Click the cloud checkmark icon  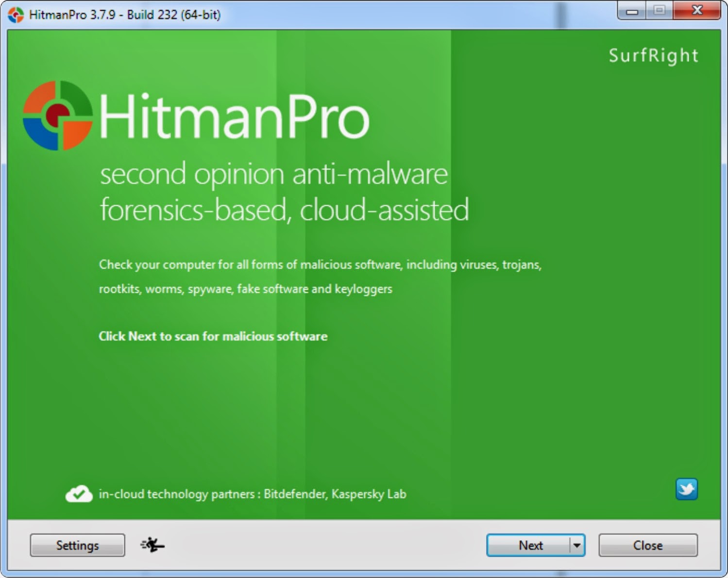coord(79,494)
